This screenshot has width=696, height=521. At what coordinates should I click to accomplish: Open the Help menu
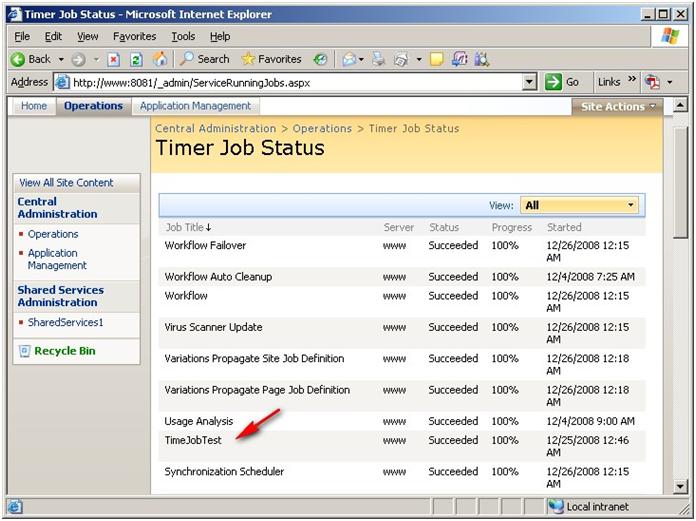[x=220, y=36]
